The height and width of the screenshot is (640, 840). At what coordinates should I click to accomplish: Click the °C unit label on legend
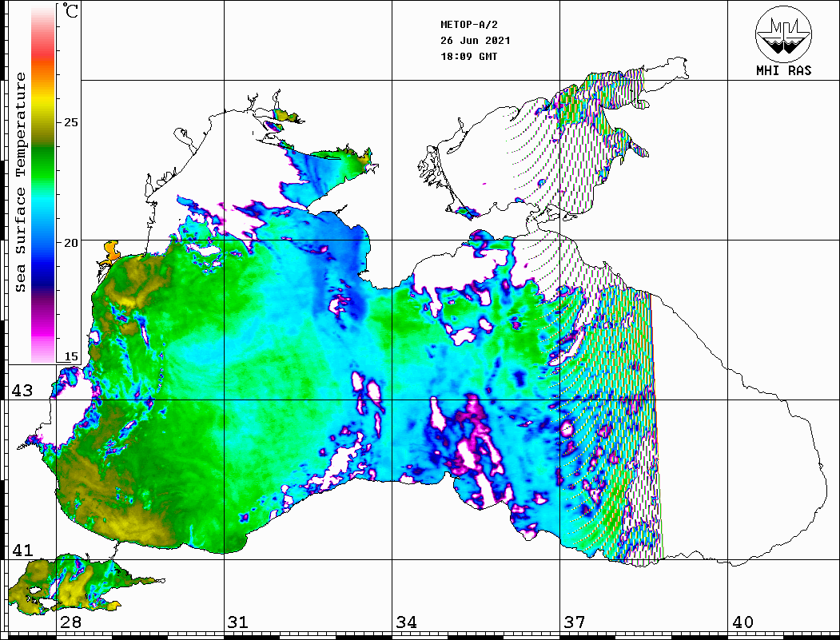(70, 10)
